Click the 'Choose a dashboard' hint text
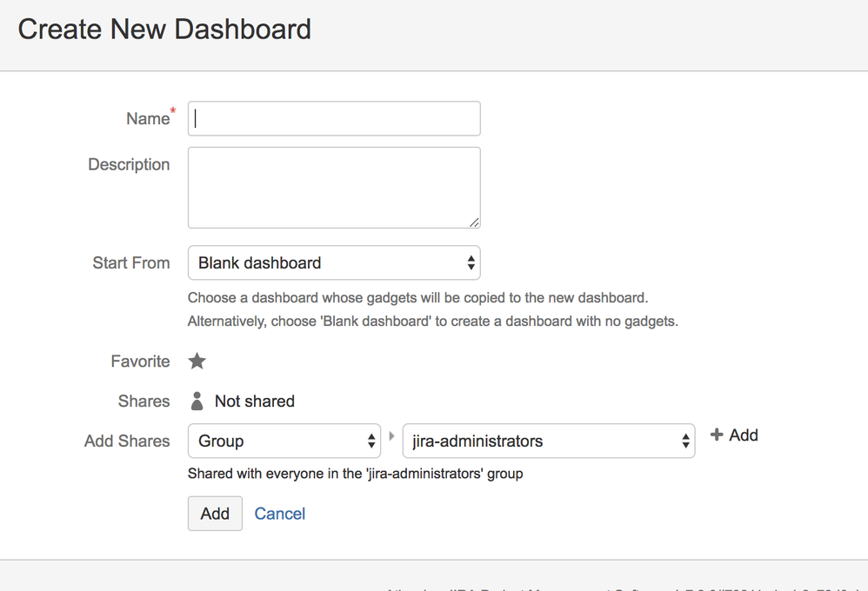868x591 pixels. tap(417, 297)
